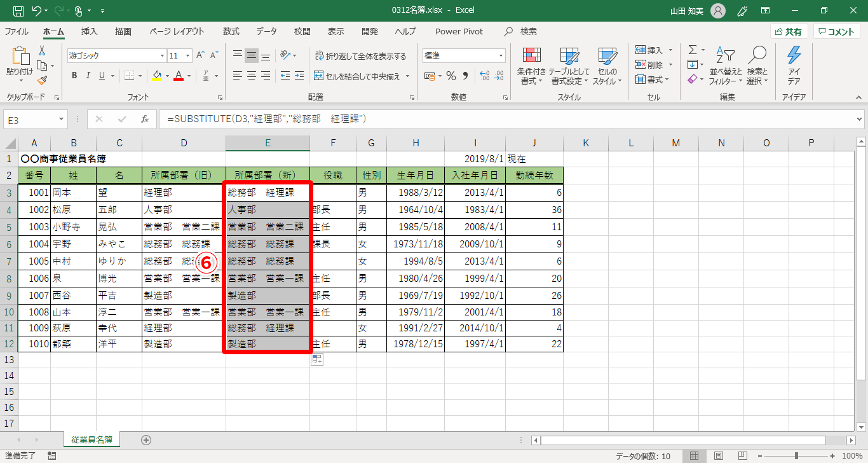Click the zoom in plus icon
Image resolution: width=868 pixels, height=463 pixels.
pos(832,456)
